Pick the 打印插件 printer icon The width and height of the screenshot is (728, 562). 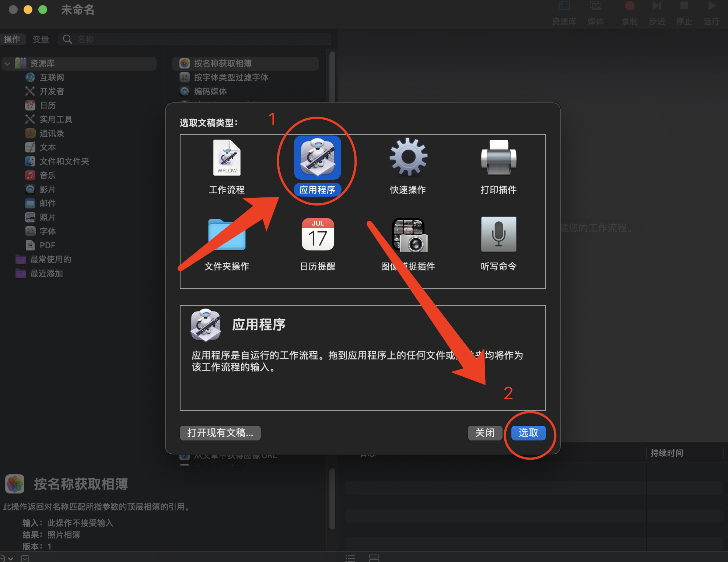(x=498, y=158)
